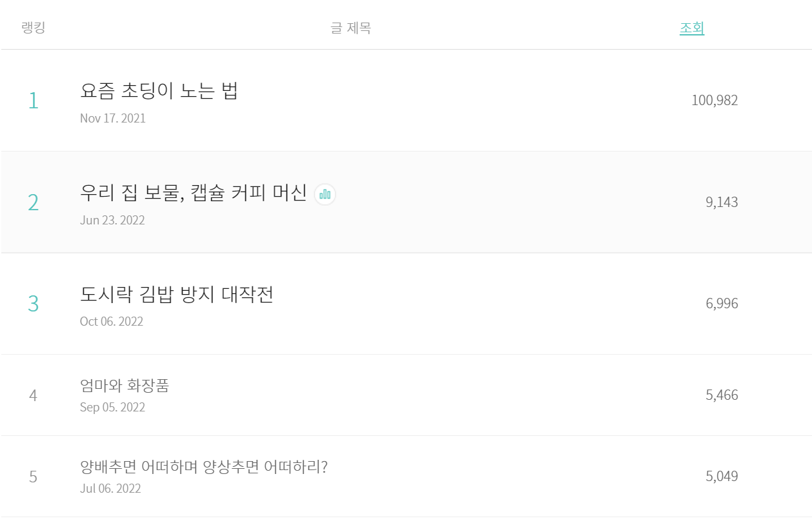
Task: Click the 랭킹 column header
Action: pos(33,28)
